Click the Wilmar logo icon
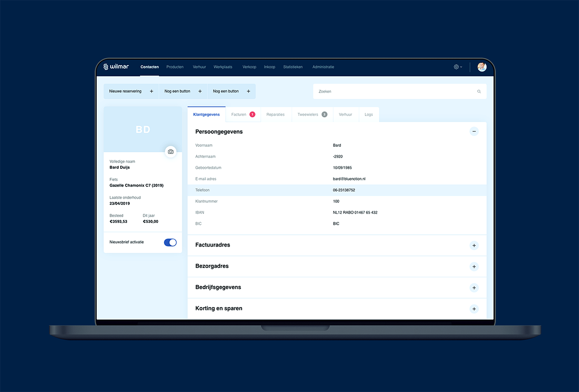579x392 pixels. point(106,67)
